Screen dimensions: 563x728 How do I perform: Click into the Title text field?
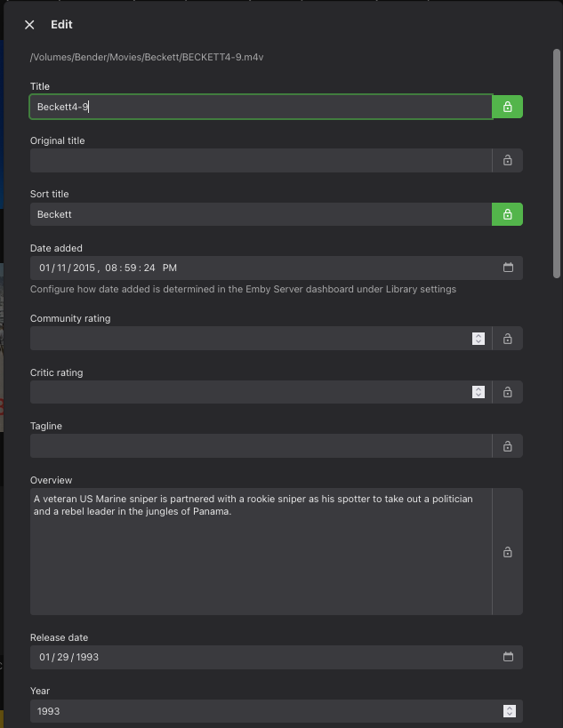point(261,107)
